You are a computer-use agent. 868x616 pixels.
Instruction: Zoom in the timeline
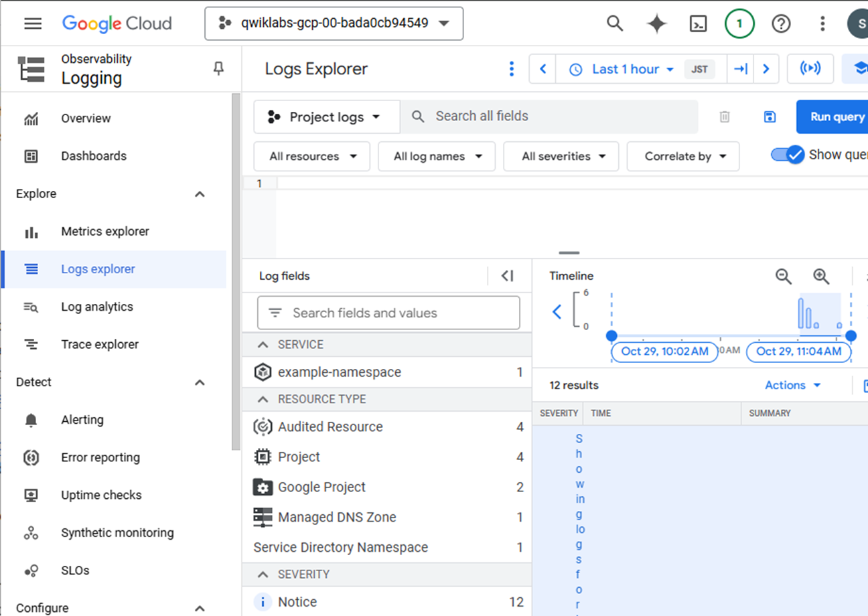coord(821,276)
